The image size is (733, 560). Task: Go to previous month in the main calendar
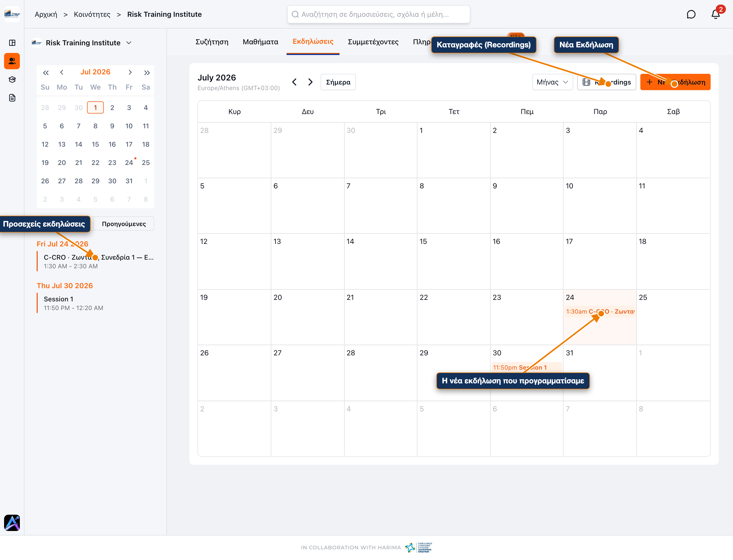tap(294, 82)
